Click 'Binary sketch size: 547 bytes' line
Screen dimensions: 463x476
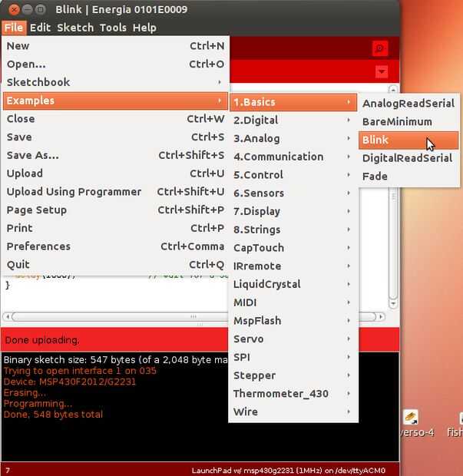coord(115,360)
